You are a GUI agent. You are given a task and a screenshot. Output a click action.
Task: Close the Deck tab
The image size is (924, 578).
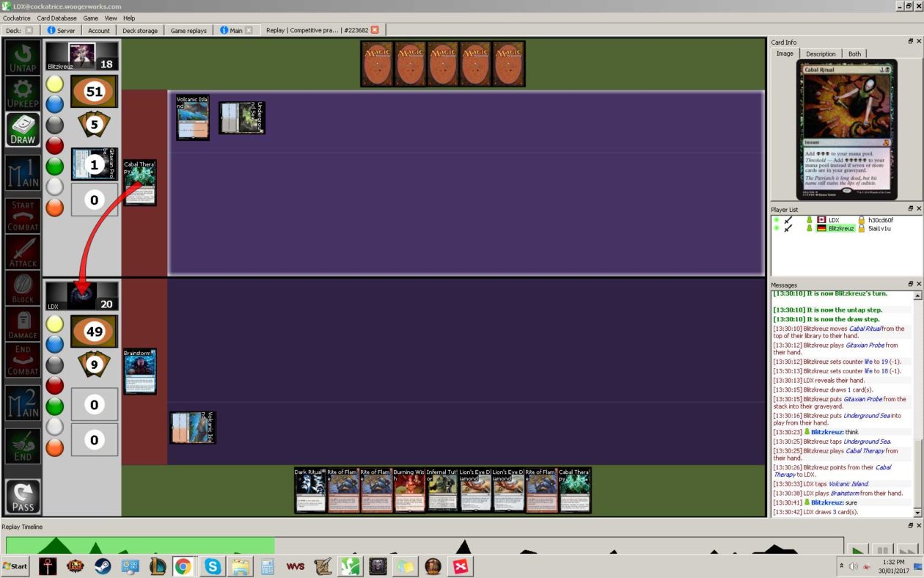coord(29,30)
